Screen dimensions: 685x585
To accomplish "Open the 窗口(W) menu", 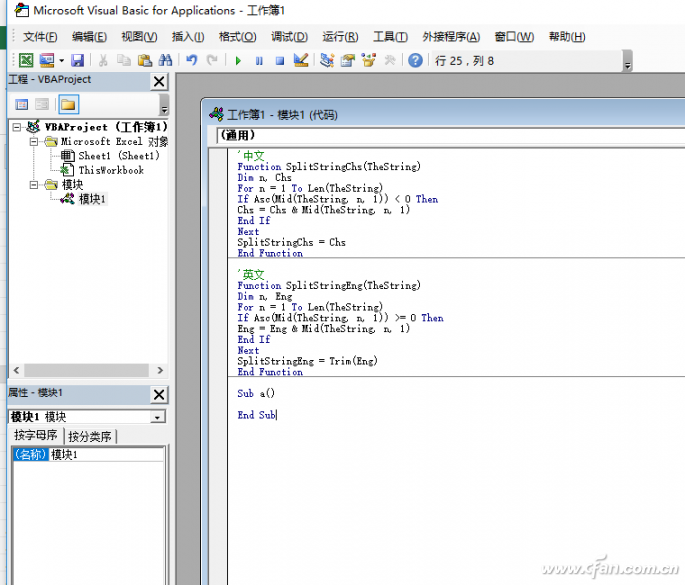I will click(x=514, y=37).
